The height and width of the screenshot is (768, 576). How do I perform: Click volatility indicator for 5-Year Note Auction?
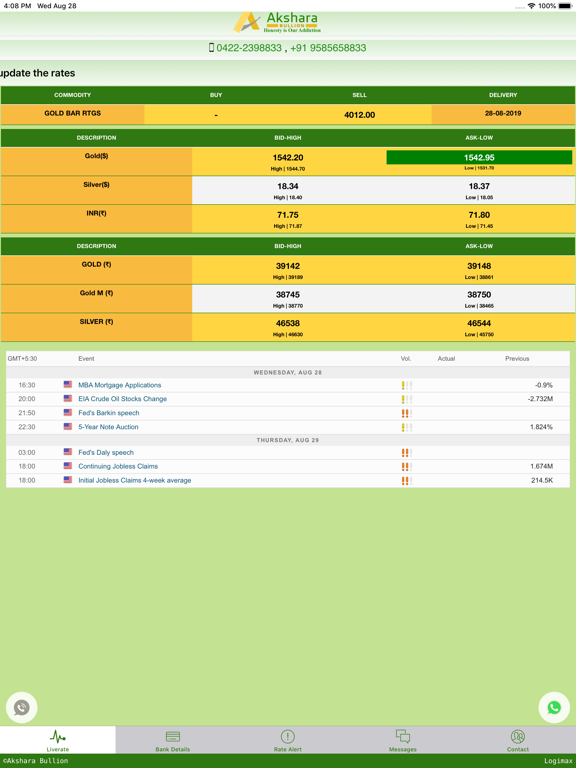[x=407, y=428]
